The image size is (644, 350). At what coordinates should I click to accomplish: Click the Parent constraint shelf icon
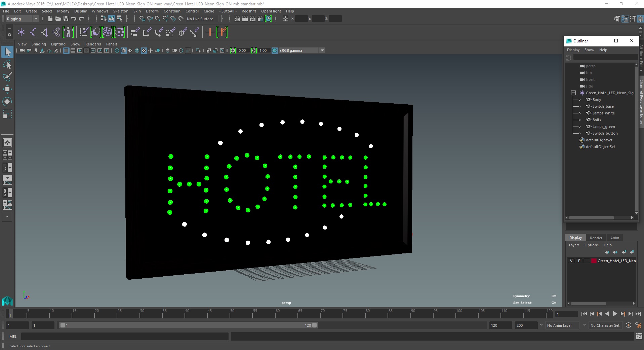click(x=135, y=32)
